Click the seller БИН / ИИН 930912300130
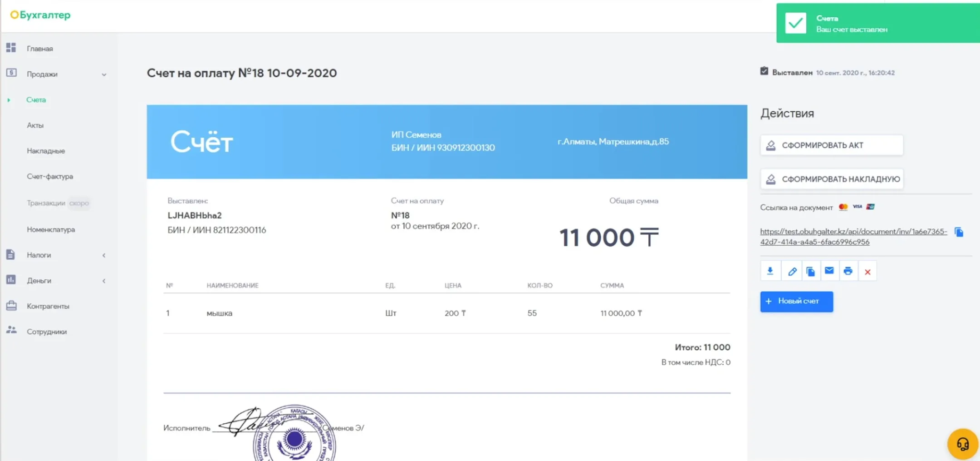This screenshot has height=461, width=980. tap(443, 148)
